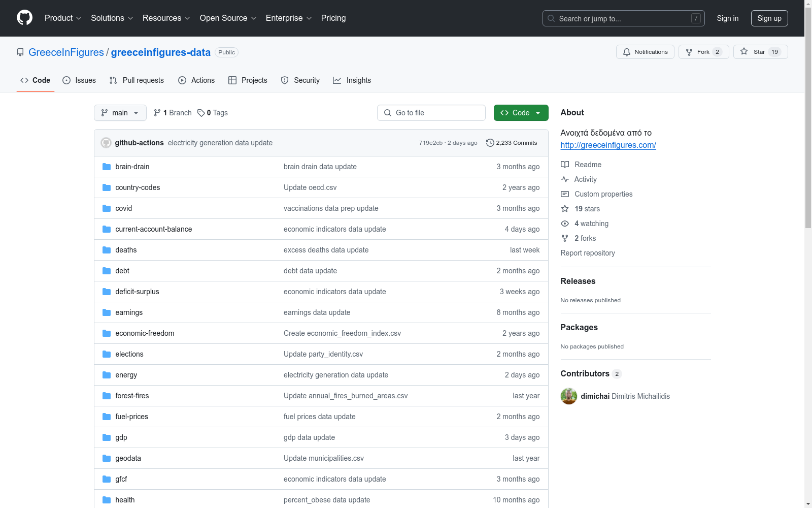Switch to the Projects tab
This screenshot has width=812, height=508.
[248, 80]
